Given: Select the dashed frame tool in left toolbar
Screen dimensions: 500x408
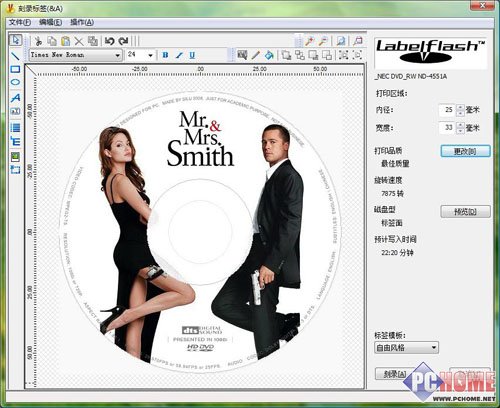Looking at the screenshot, I should (15, 170).
